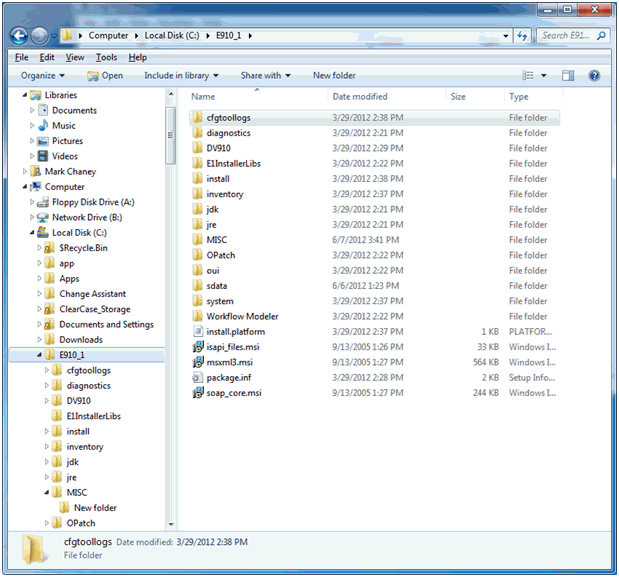Open the recent pages dropdown beside Forward
Viewport: 619px width, 577px height.
click(x=54, y=36)
